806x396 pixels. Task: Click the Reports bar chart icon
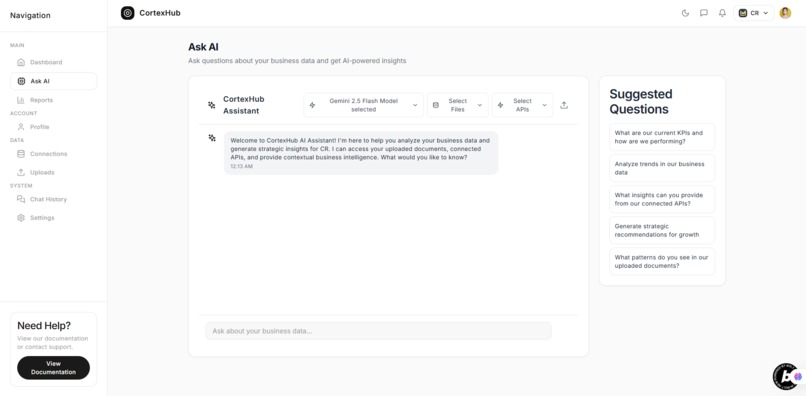pyautogui.click(x=21, y=100)
